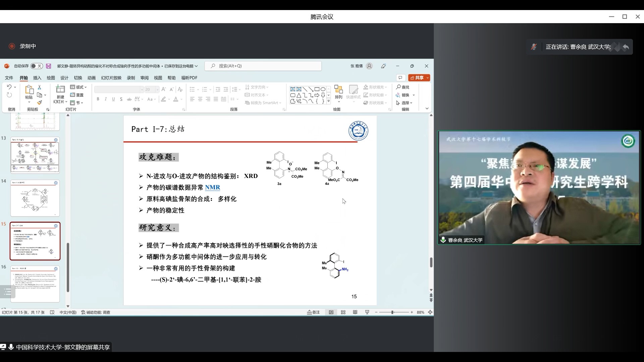This screenshot has width=644, height=362.
Task: Click the purple Save icon
Action: 49,66
